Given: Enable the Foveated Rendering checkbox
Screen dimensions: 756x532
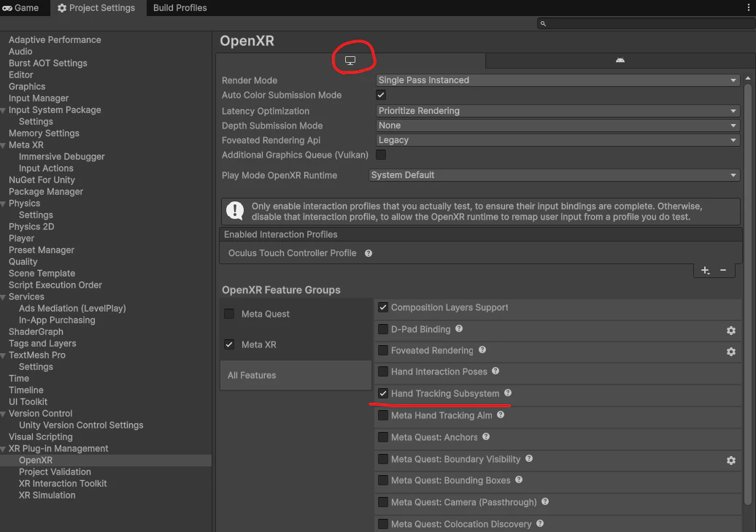Looking at the screenshot, I should click(x=383, y=350).
